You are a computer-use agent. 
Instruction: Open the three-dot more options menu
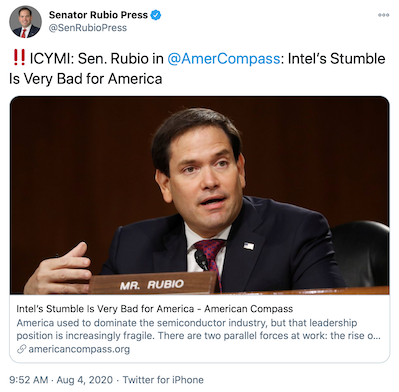click(383, 15)
